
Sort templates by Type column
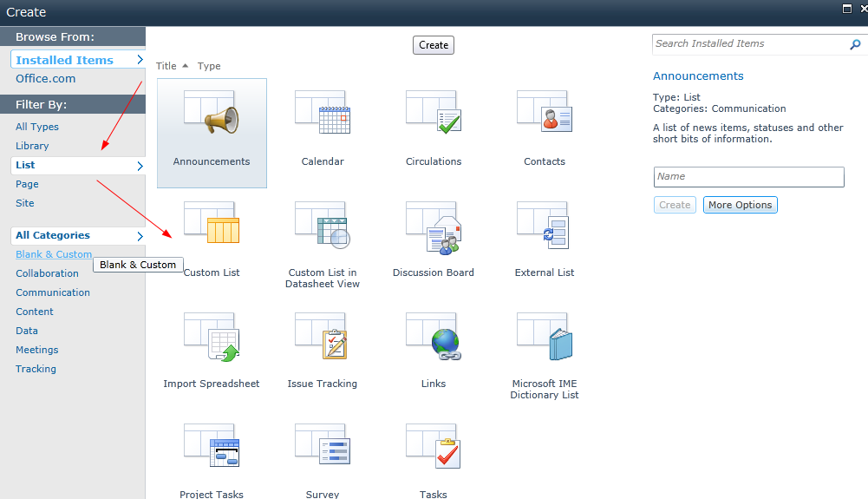(x=209, y=66)
